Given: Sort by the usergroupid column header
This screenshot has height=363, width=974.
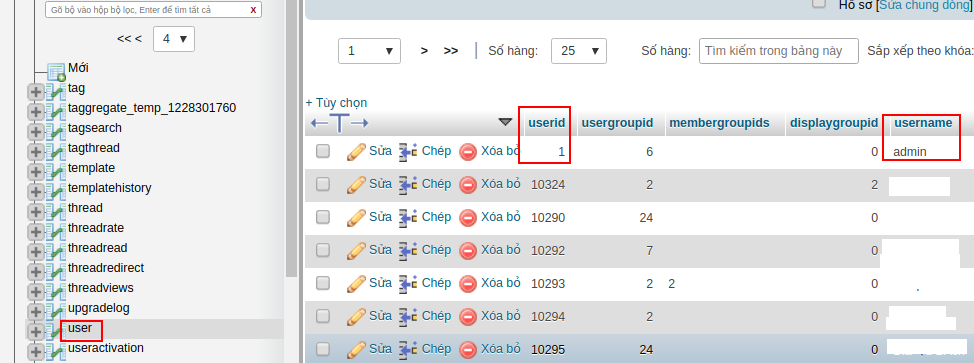Looking at the screenshot, I should pyautogui.click(x=617, y=123).
